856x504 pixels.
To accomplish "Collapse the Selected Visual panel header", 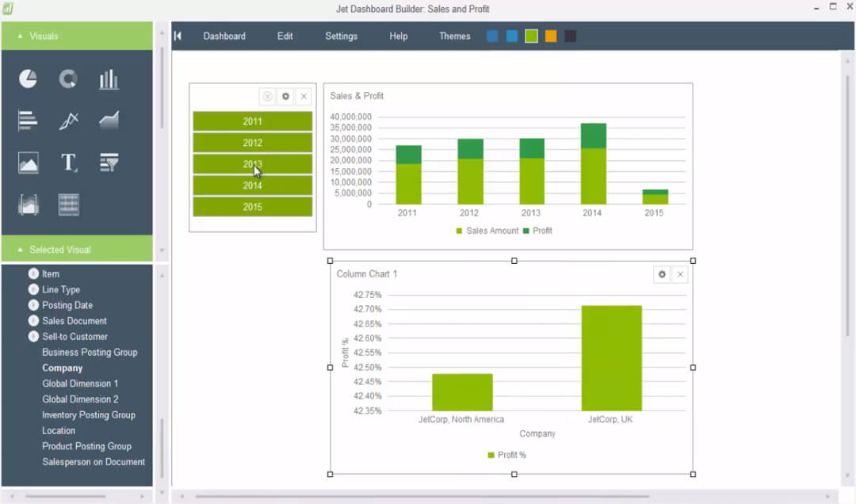I will (x=77, y=250).
